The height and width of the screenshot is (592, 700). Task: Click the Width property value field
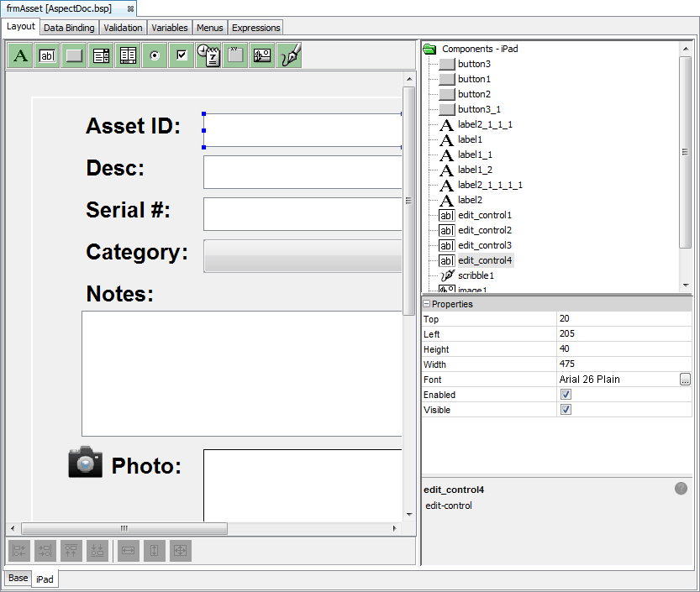click(624, 364)
